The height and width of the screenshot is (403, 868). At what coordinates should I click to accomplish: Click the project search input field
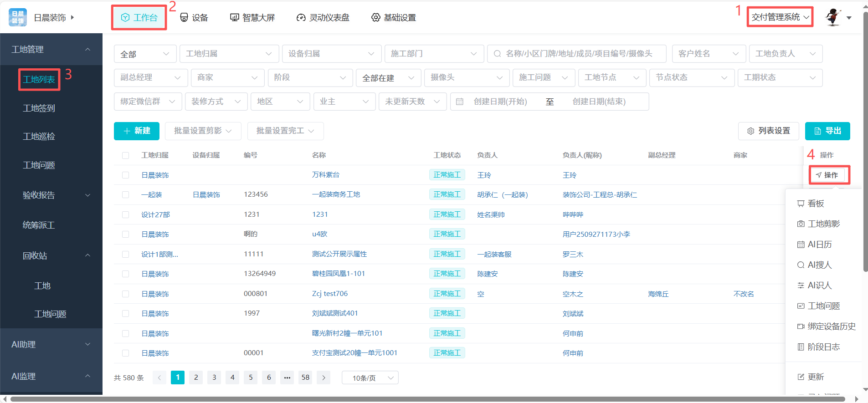(579, 54)
